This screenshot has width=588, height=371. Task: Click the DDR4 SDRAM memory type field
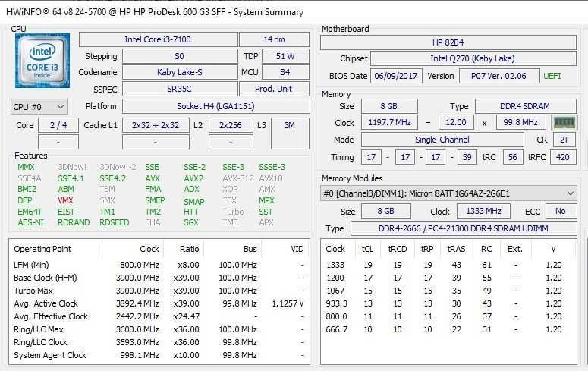coord(525,106)
